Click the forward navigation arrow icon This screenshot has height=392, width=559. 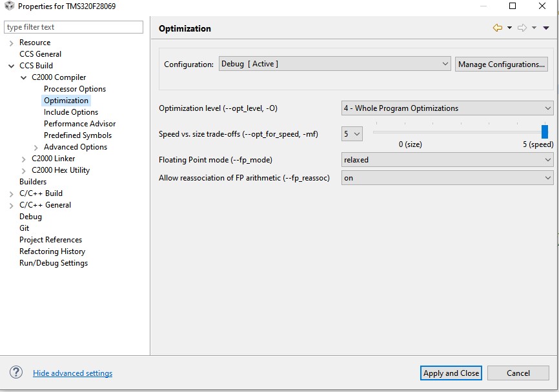pos(522,28)
